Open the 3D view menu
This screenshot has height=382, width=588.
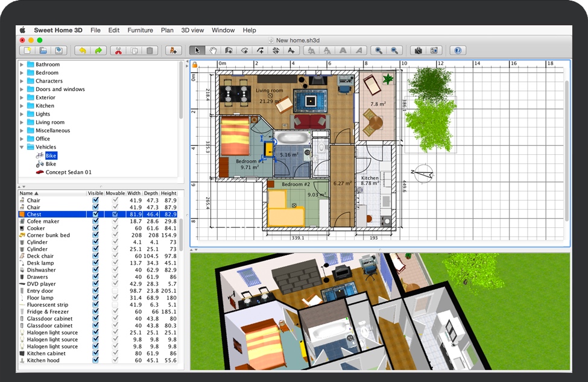click(x=192, y=30)
